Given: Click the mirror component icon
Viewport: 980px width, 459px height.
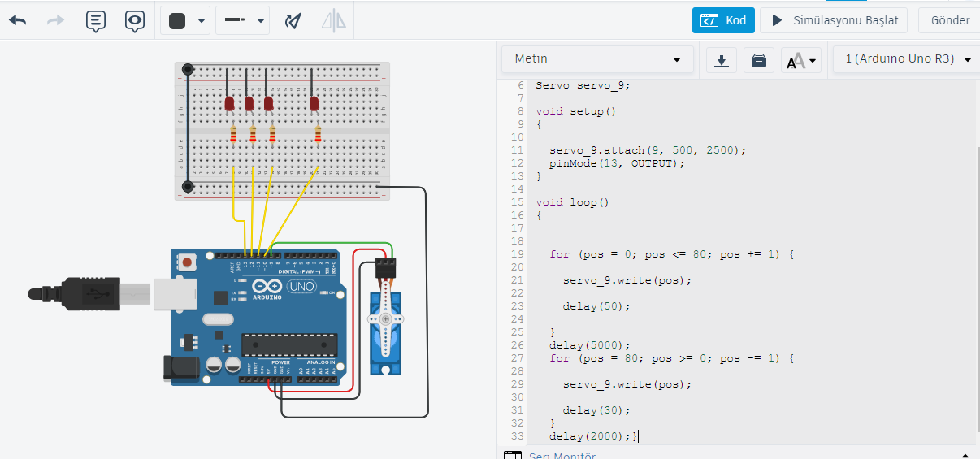Looking at the screenshot, I should [333, 21].
